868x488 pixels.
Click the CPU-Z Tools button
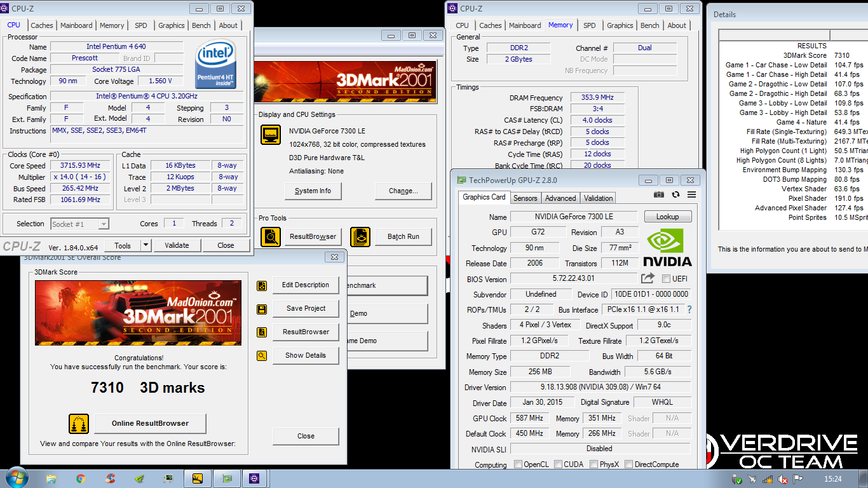click(123, 245)
